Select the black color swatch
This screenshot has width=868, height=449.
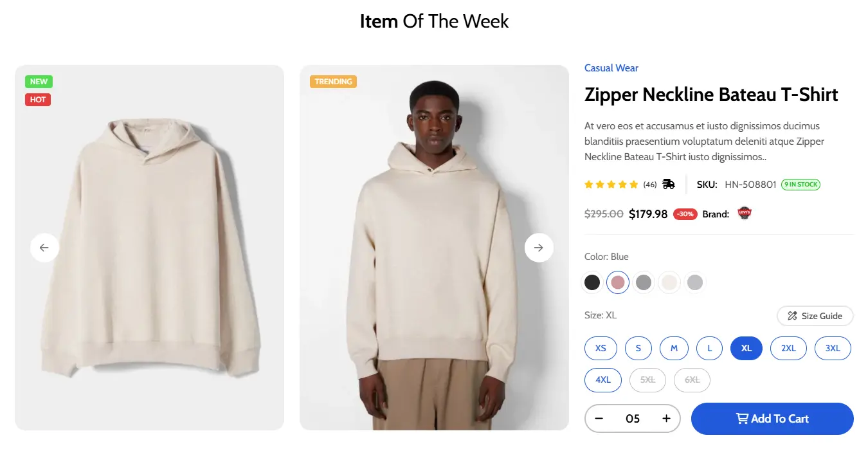592,282
